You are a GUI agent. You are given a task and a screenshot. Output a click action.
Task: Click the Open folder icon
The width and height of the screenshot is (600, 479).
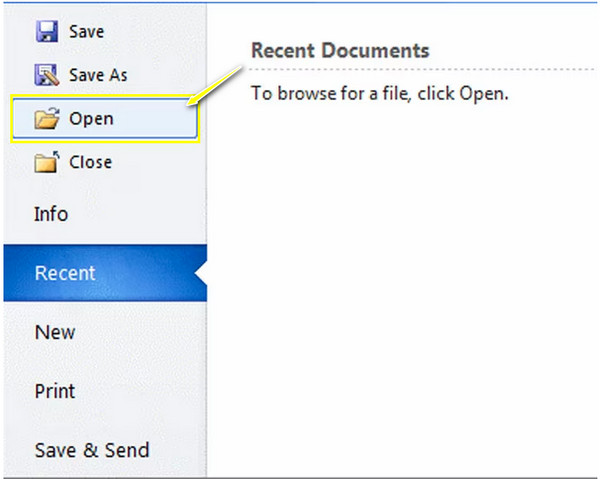(47, 118)
